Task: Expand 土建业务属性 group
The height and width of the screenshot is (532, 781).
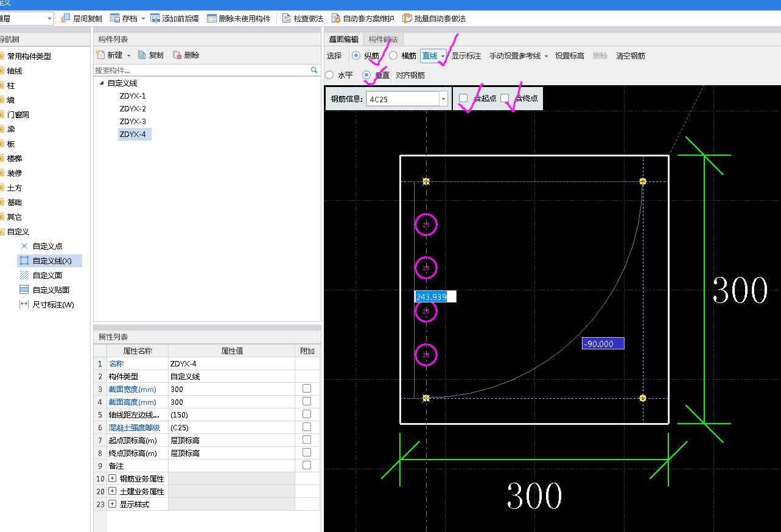Action: coord(112,491)
